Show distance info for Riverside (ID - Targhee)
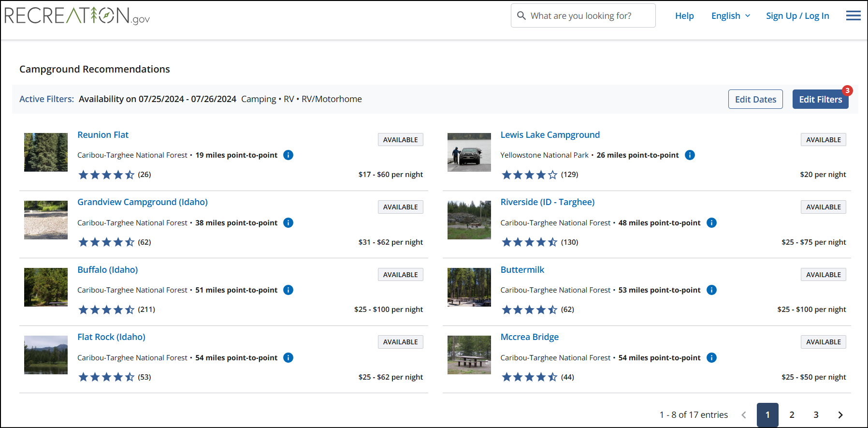868x428 pixels. [711, 223]
